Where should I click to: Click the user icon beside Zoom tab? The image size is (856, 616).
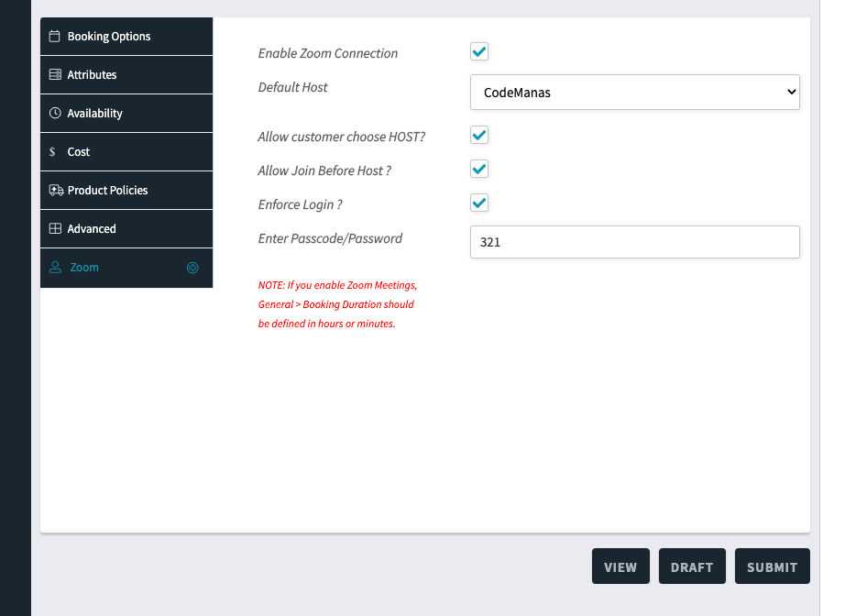pyautogui.click(x=55, y=268)
